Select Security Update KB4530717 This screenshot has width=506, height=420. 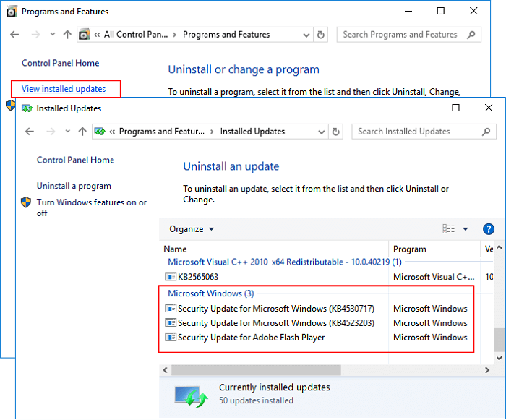(276, 309)
